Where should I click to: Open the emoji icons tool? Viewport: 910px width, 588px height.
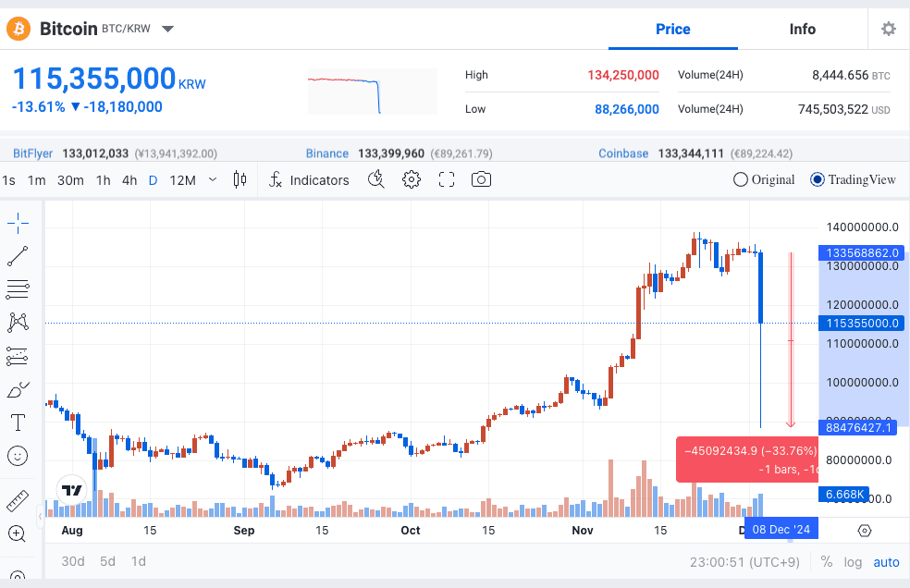18,456
